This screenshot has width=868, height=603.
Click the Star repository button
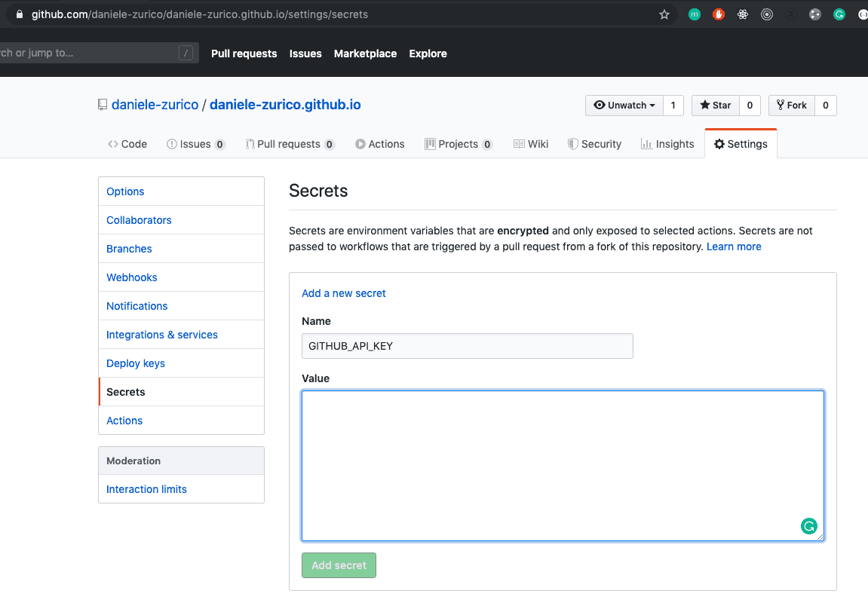click(715, 105)
